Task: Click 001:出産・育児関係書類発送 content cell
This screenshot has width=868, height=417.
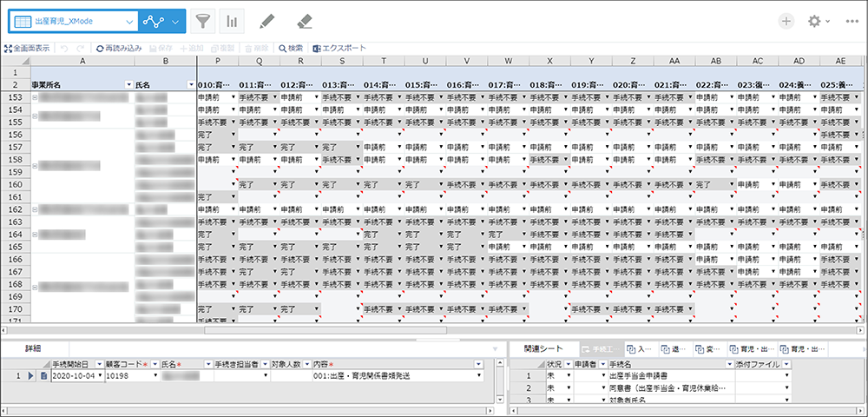Action: point(398,376)
